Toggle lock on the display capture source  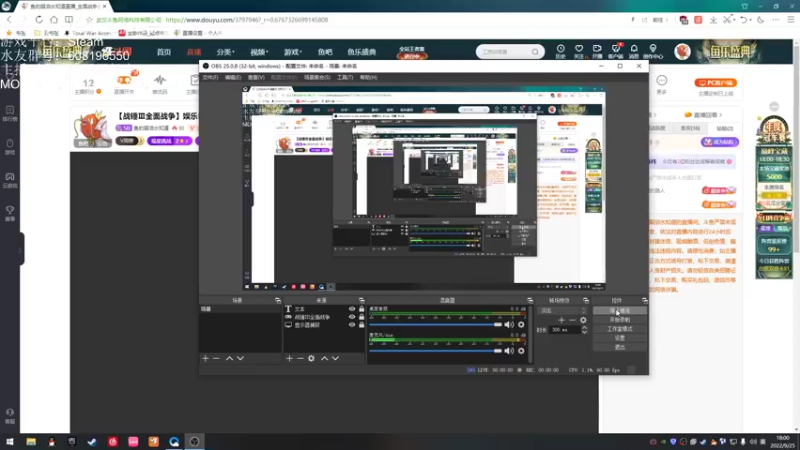(x=361, y=325)
